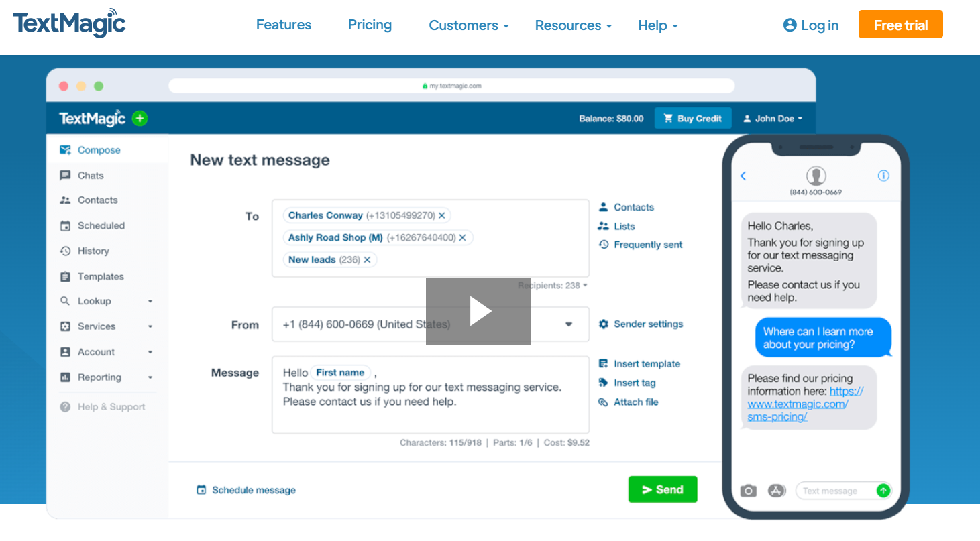The height and width of the screenshot is (541, 980).
Task: Tap the back arrow on the phone
Action: point(743,176)
